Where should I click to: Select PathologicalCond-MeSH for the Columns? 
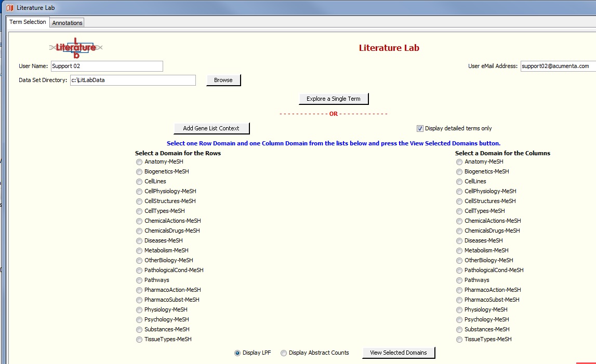459,271
